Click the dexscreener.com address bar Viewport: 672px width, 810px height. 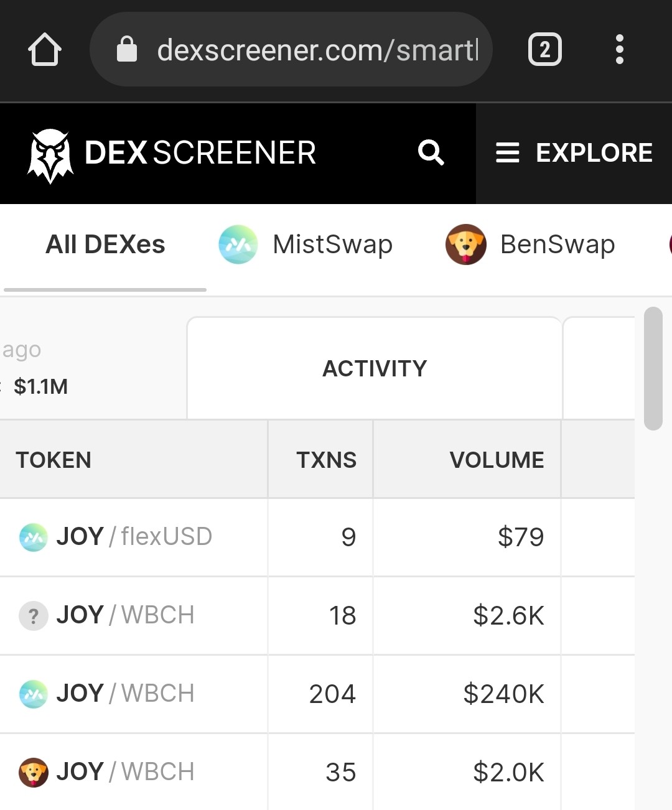pos(291,49)
